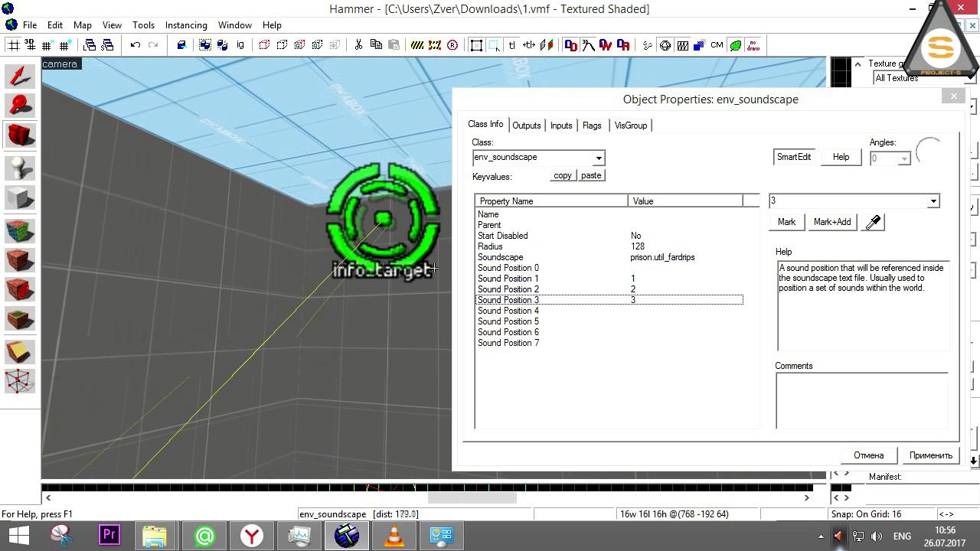Click the Mark+Add button
Image resolution: width=980 pixels, height=551 pixels.
coord(832,222)
